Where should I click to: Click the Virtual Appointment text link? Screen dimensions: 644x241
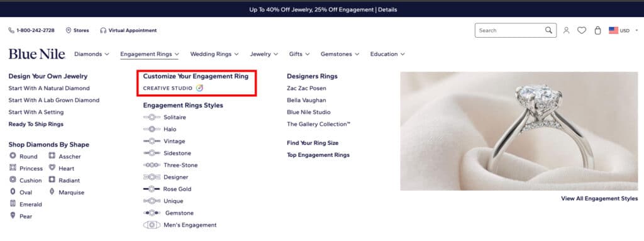coord(133,30)
